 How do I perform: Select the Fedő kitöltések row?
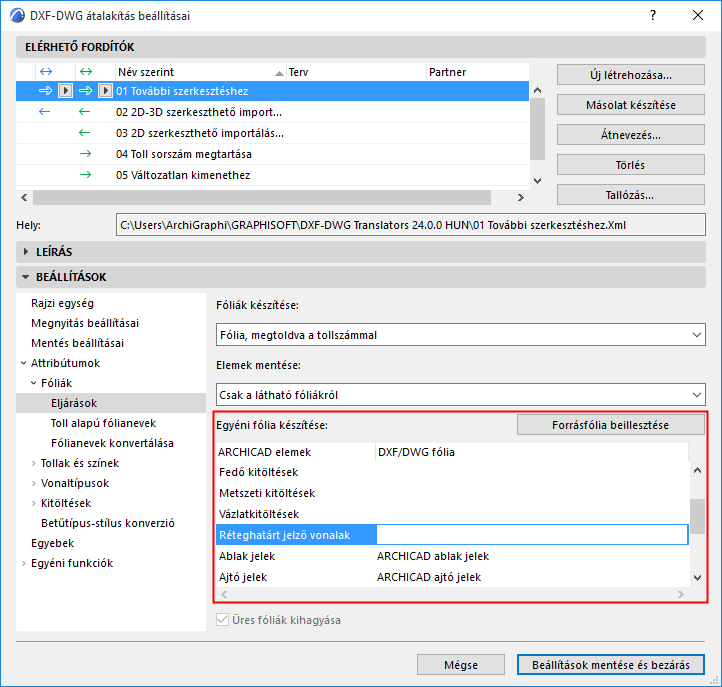(x=452, y=472)
